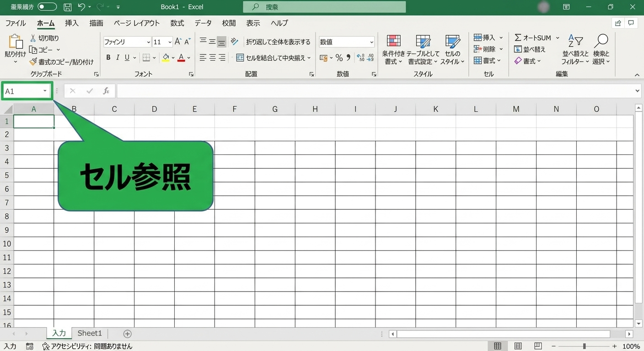Apply the yellow fill color
The width and height of the screenshot is (644, 351).
[166, 58]
